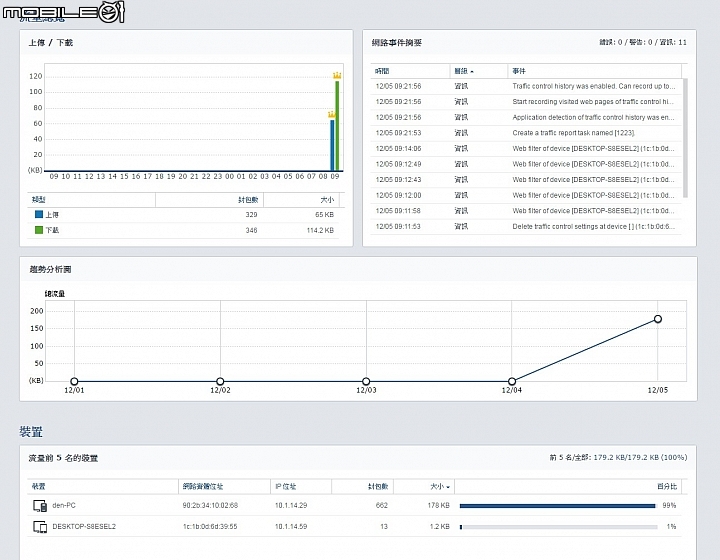
Task: Click the blue upload legend swatch
Action: 39,214
